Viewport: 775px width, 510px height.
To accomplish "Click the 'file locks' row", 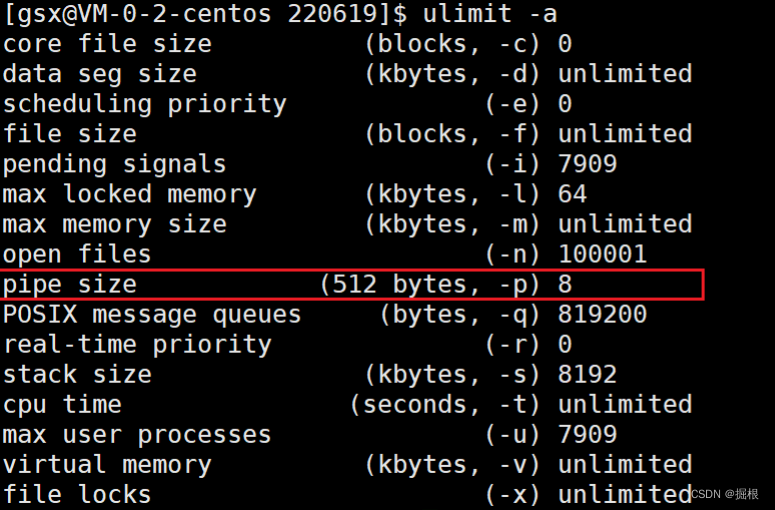I will (x=347, y=495).
